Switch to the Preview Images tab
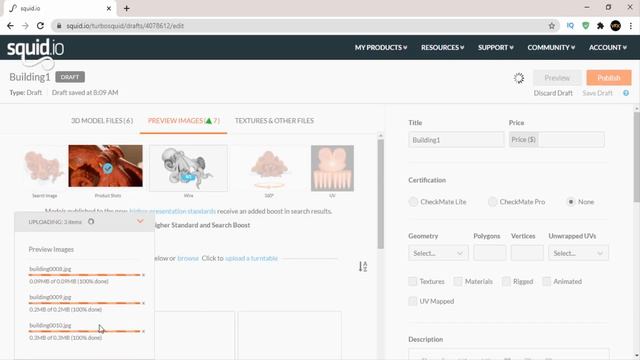The image size is (640, 360). (x=184, y=121)
